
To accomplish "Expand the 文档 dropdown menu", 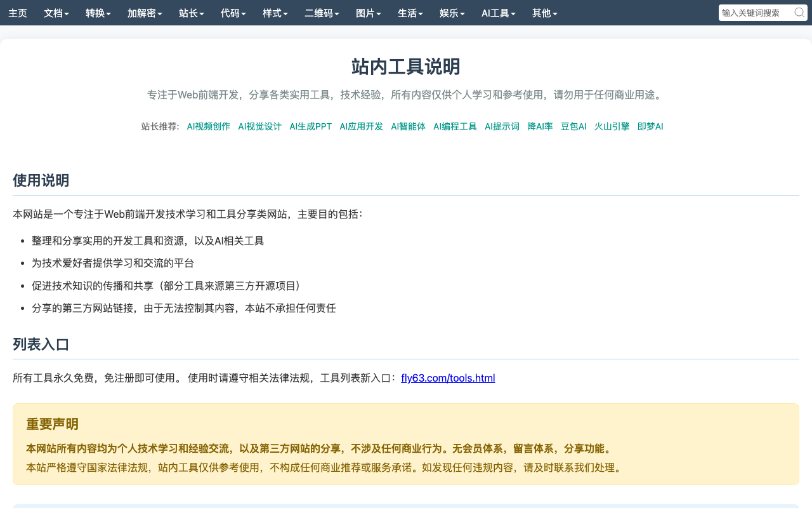I will pyautogui.click(x=56, y=13).
